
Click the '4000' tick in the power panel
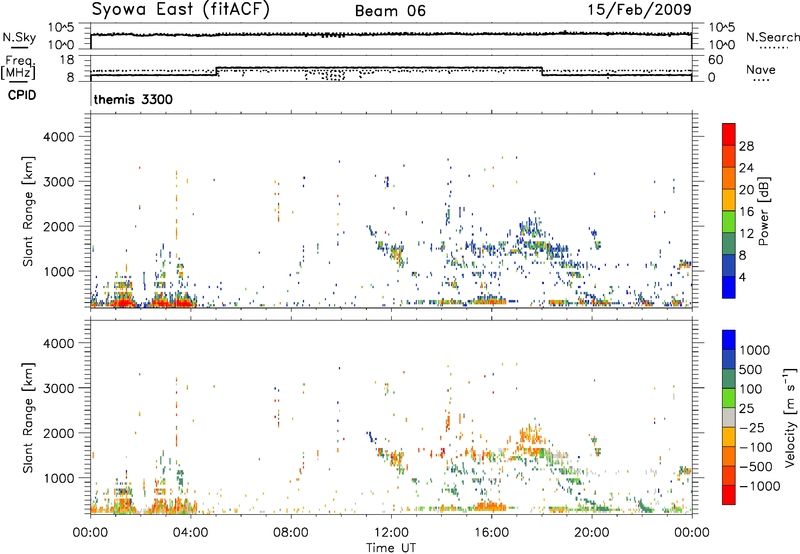[59, 137]
